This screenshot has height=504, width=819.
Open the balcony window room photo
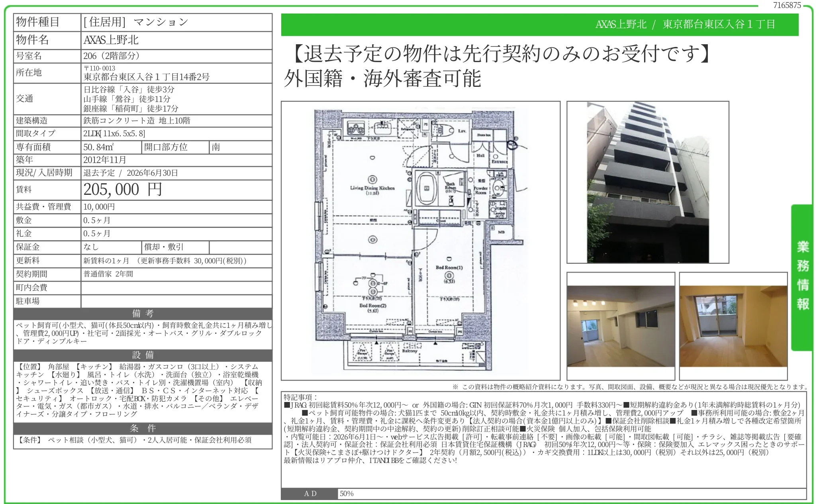[733, 326]
